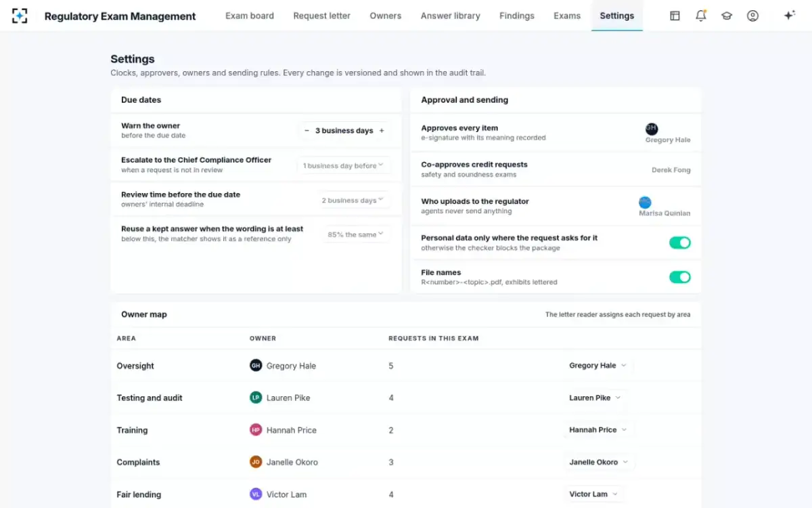Open the user profile icon
Screen dimensions: 812x508
[x=752, y=16]
